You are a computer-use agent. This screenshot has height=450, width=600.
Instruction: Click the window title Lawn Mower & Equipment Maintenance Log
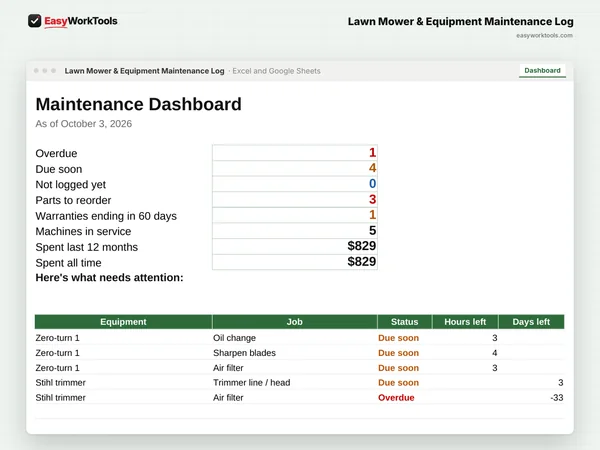coord(144,71)
